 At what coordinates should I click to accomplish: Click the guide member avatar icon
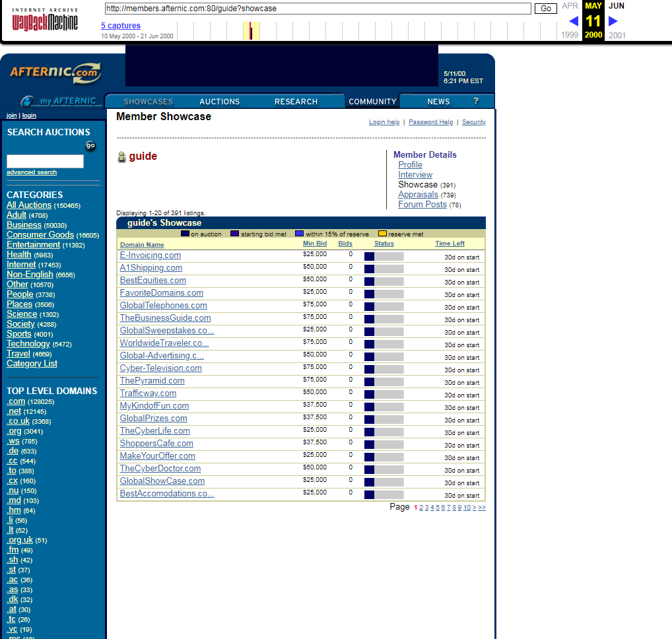pos(121,157)
